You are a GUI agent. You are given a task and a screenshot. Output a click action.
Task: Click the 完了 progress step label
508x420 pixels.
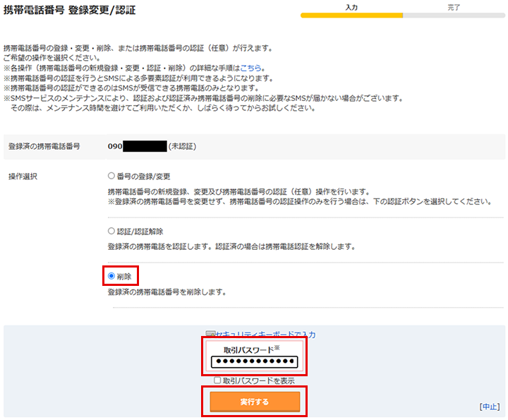pyautogui.click(x=454, y=7)
